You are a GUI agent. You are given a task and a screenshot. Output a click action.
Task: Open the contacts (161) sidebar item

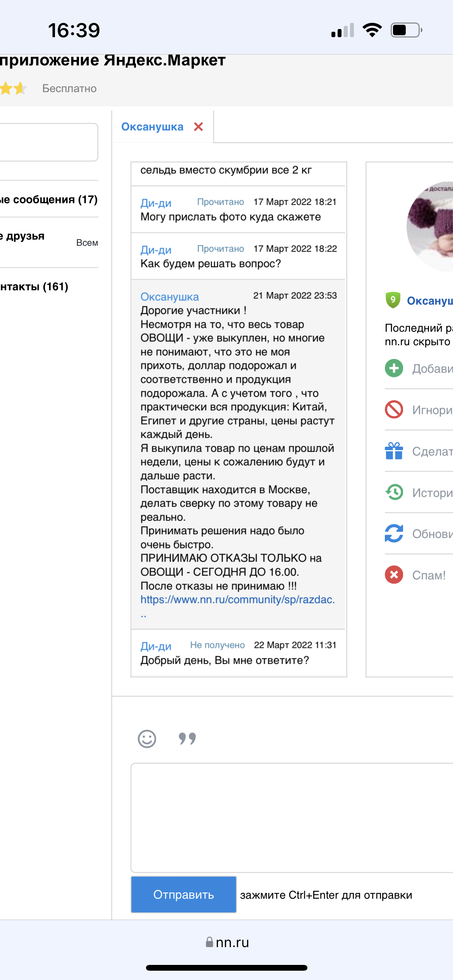(x=34, y=287)
